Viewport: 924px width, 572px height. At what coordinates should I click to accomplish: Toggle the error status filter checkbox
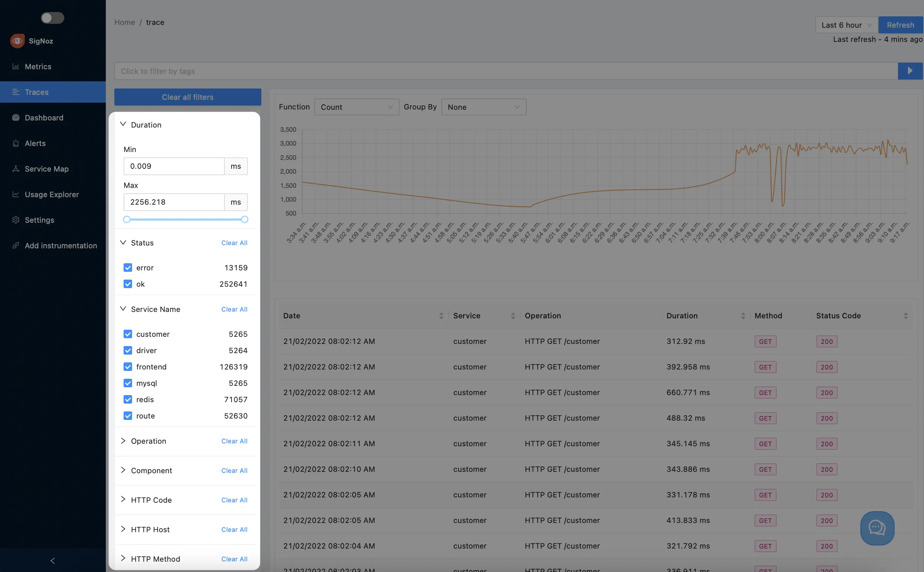(x=128, y=268)
